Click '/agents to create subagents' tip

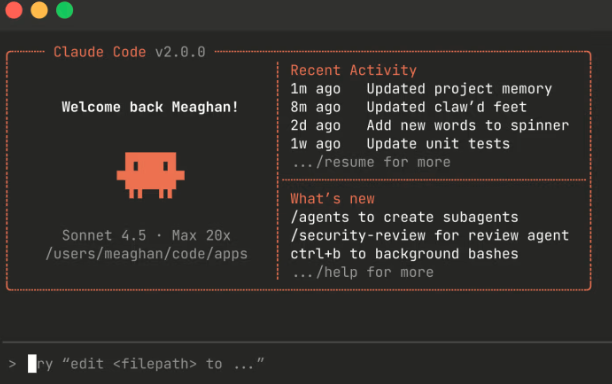404,217
